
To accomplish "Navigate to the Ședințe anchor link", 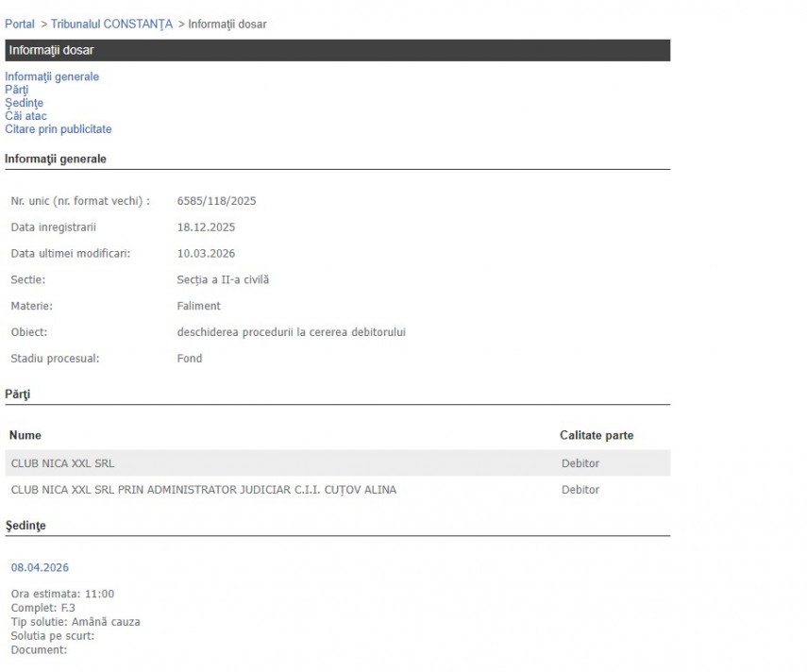I will point(24,103).
